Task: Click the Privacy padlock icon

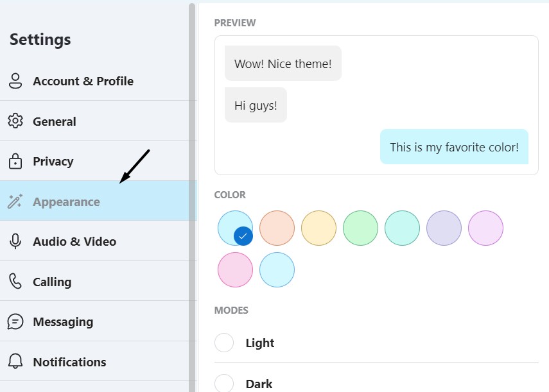Action: coord(15,161)
